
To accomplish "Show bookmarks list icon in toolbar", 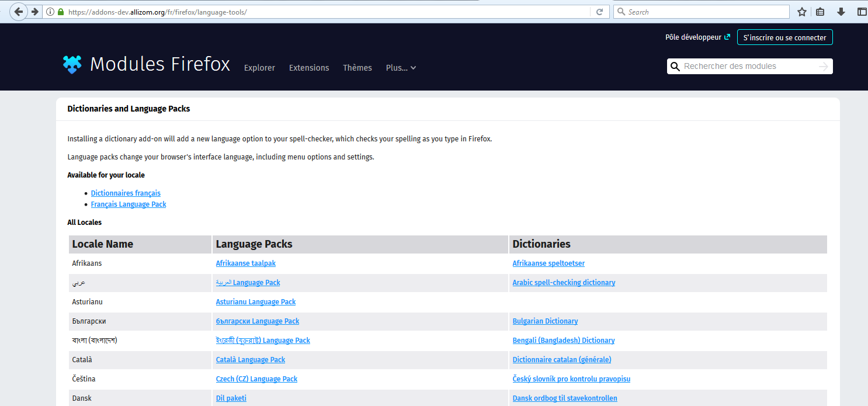I will click(x=820, y=12).
